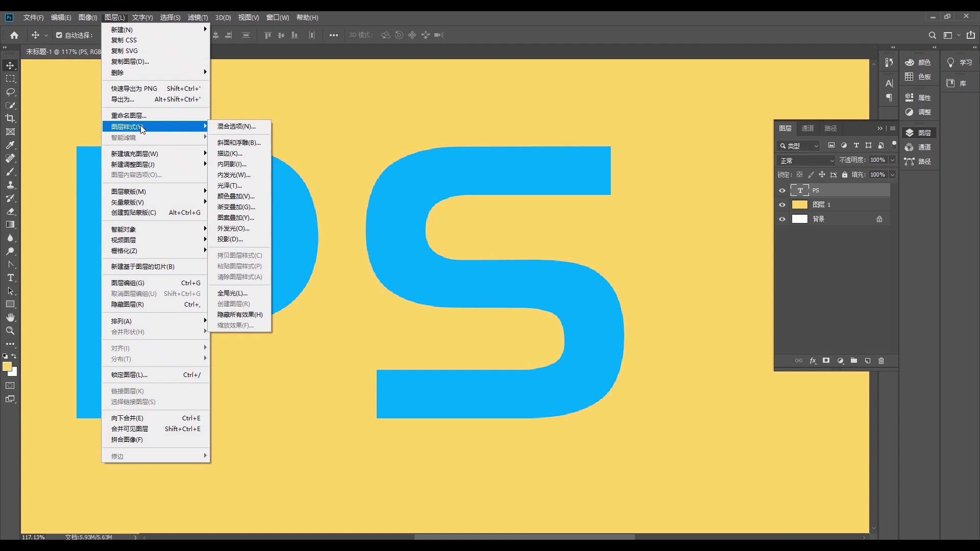Toggle lock position icon
This screenshot has width=980, height=551.
[x=822, y=174]
